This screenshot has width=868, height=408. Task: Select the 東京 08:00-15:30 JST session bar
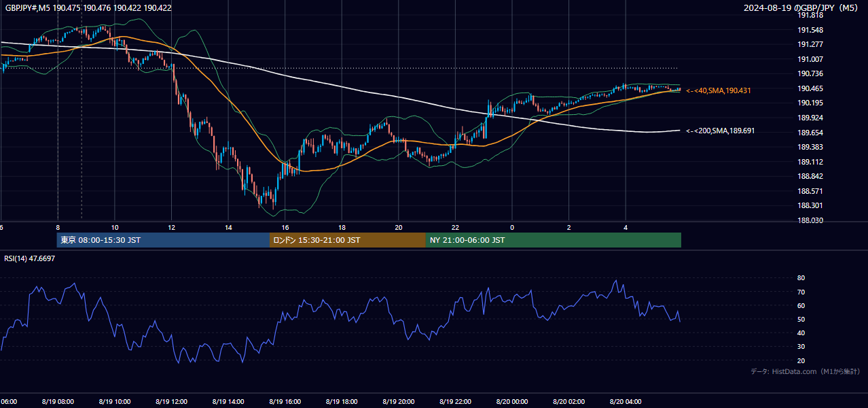[163, 240]
